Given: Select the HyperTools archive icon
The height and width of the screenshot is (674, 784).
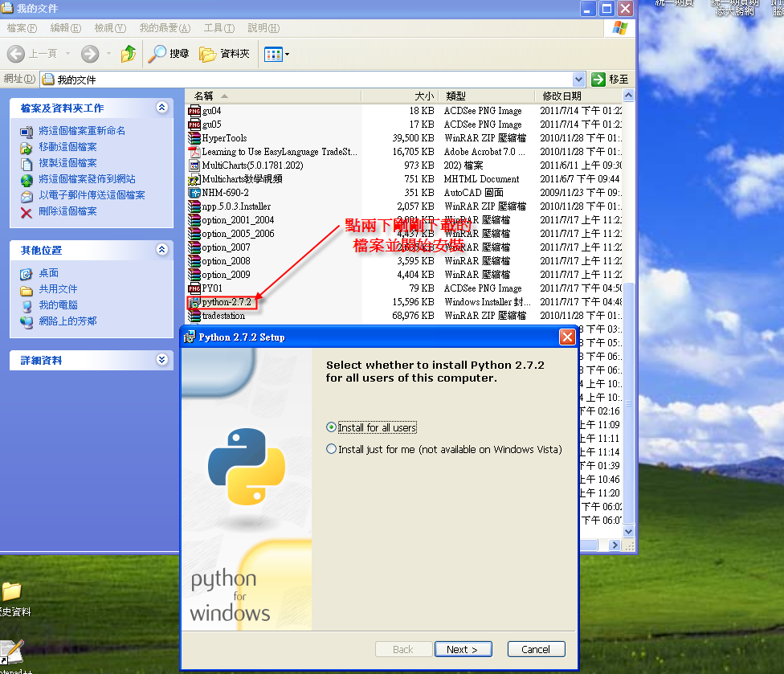Looking at the screenshot, I should [194, 138].
